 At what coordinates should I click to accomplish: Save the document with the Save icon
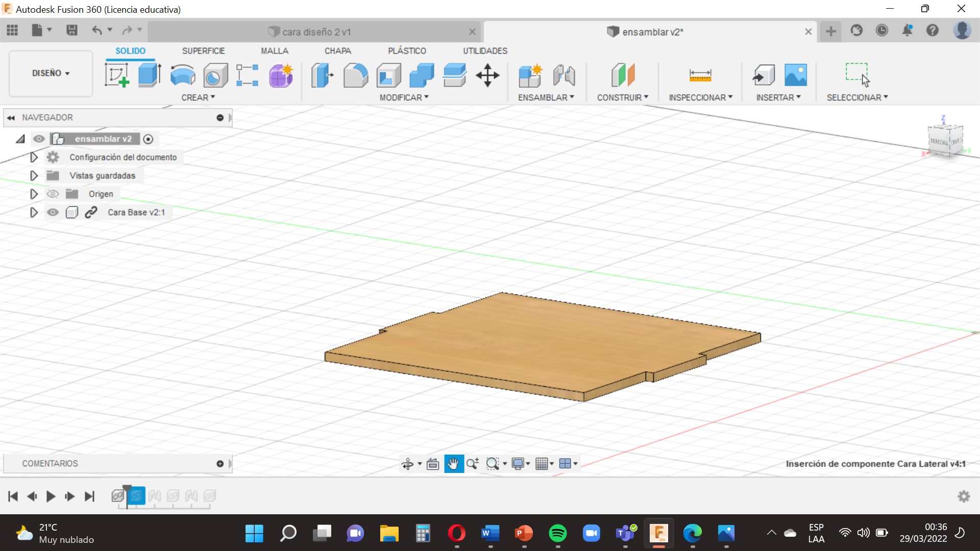72,31
